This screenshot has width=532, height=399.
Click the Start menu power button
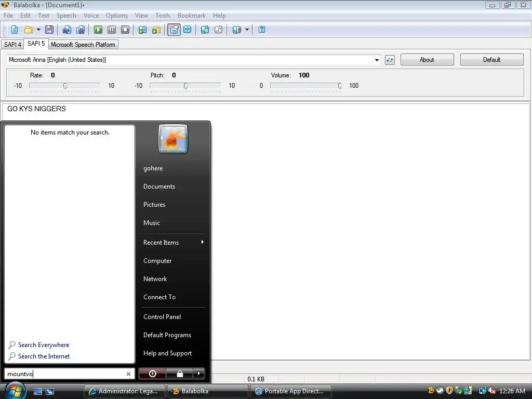(152, 374)
